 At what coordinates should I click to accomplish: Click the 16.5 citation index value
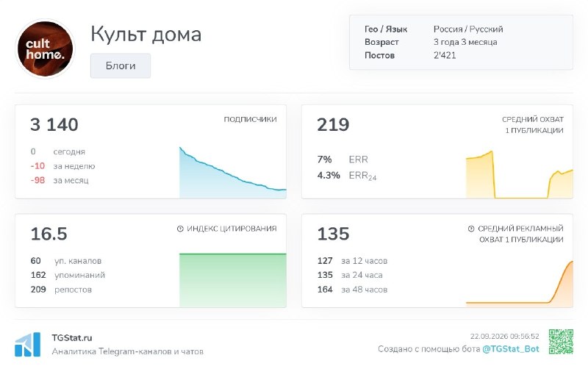(x=49, y=234)
